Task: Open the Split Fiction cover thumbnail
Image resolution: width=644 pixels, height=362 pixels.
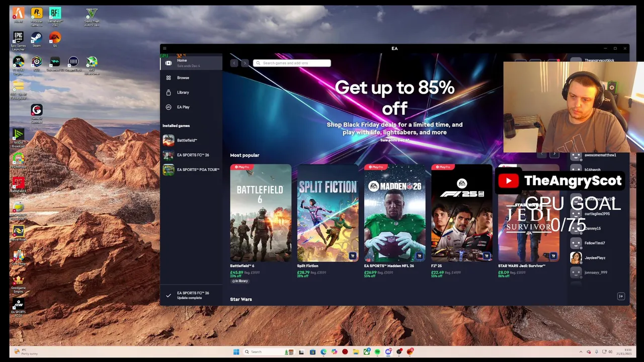Action: pyautogui.click(x=328, y=213)
